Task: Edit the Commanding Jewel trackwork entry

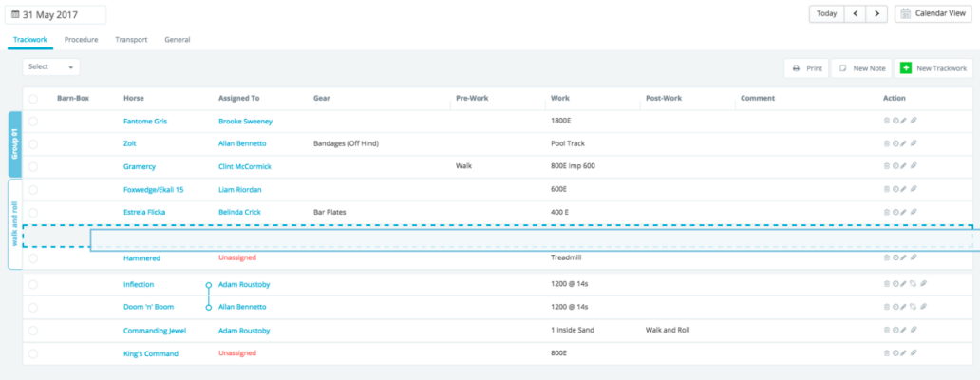Action: [904, 331]
